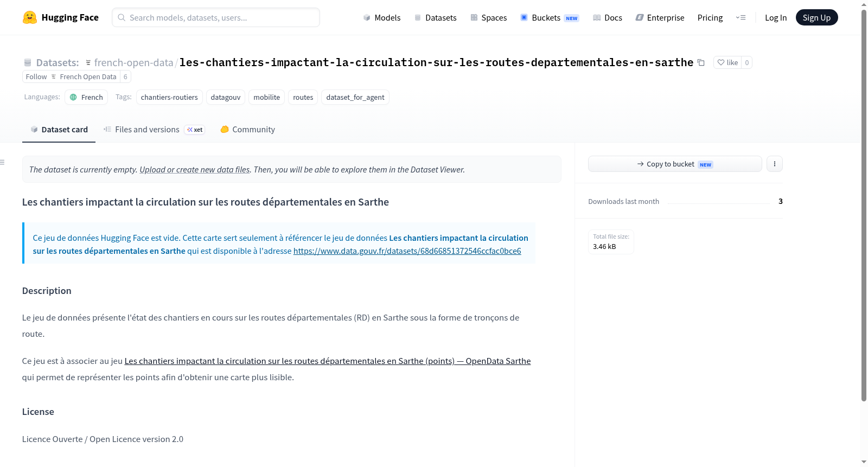Image resolution: width=868 pixels, height=467 pixels.
Task: Click Copy to bucket button
Action: click(675, 164)
